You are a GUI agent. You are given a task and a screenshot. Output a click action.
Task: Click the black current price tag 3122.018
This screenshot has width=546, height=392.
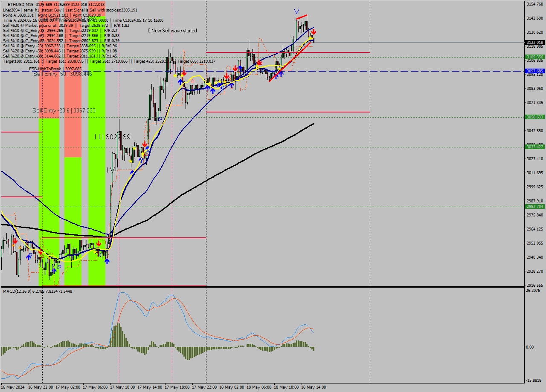(534, 43)
